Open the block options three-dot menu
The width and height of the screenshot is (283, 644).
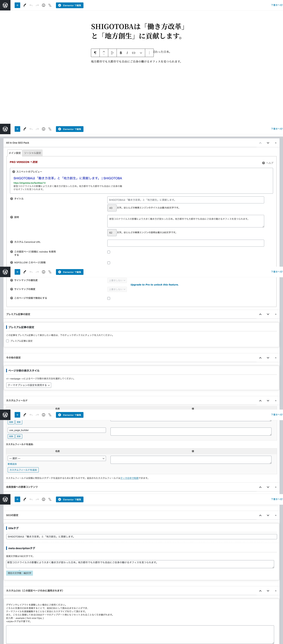(x=149, y=53)
